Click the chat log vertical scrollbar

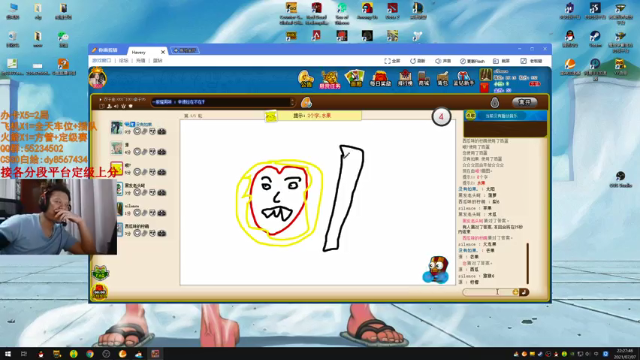528,264
